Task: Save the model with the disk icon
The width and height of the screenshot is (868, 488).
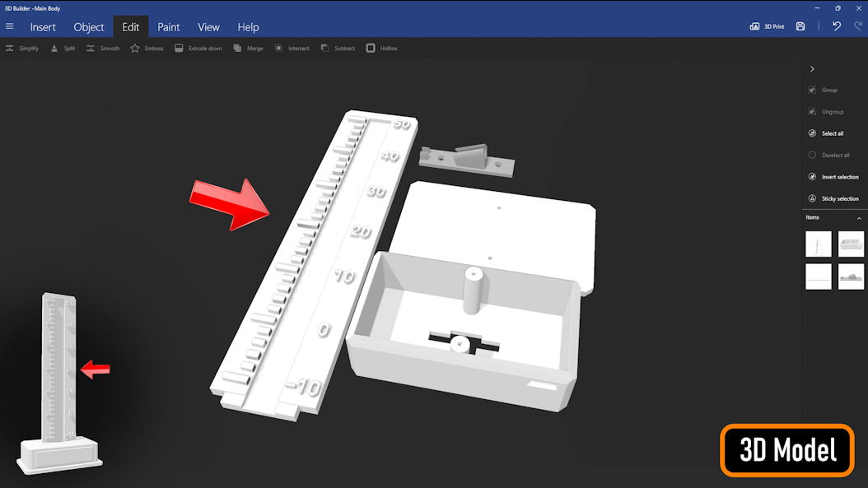Action: (x=800, y=26)
